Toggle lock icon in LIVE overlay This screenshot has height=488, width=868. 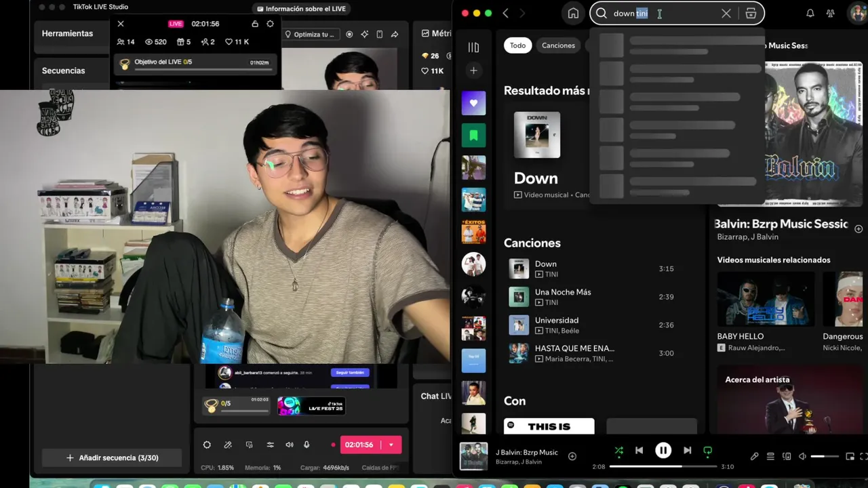click(255, 24)
